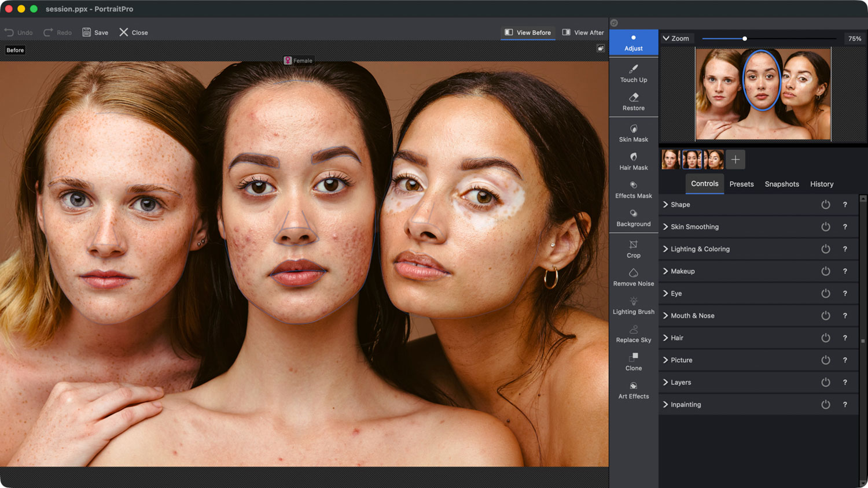The image size is (868, 488).
Task: Click the Zoom slider handle
Action: pyautogui.click(x=745, y=39)
